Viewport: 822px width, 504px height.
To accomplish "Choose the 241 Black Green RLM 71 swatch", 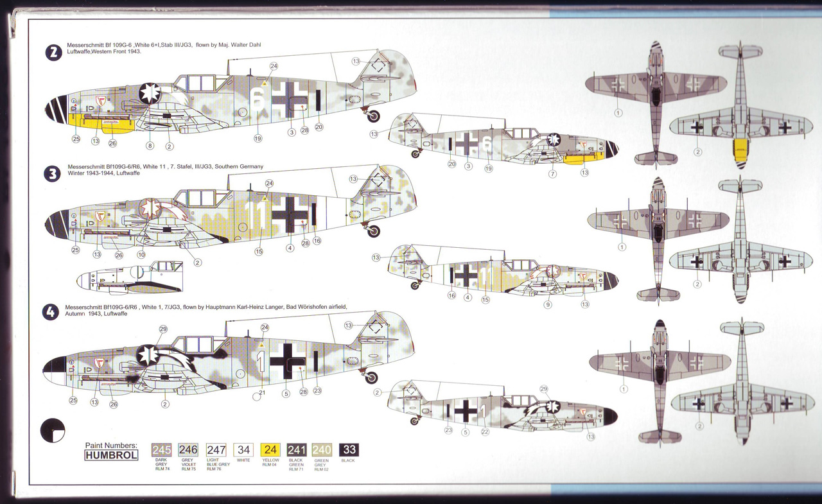I will point(297,450).
